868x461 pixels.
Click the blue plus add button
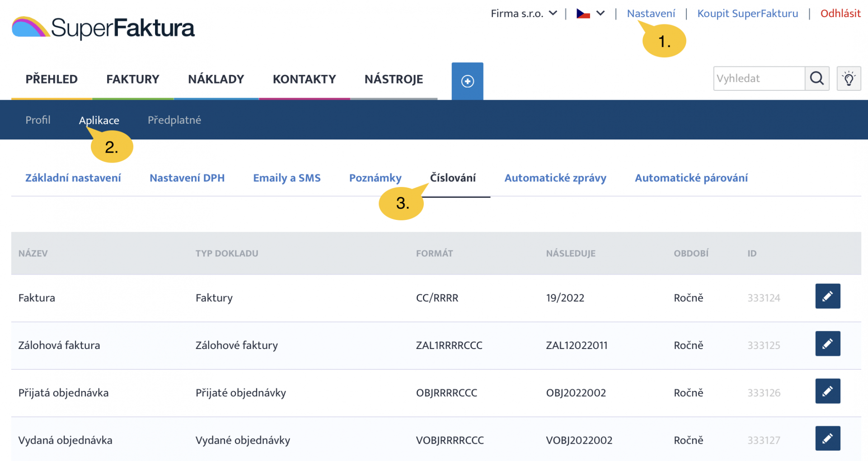467,81
